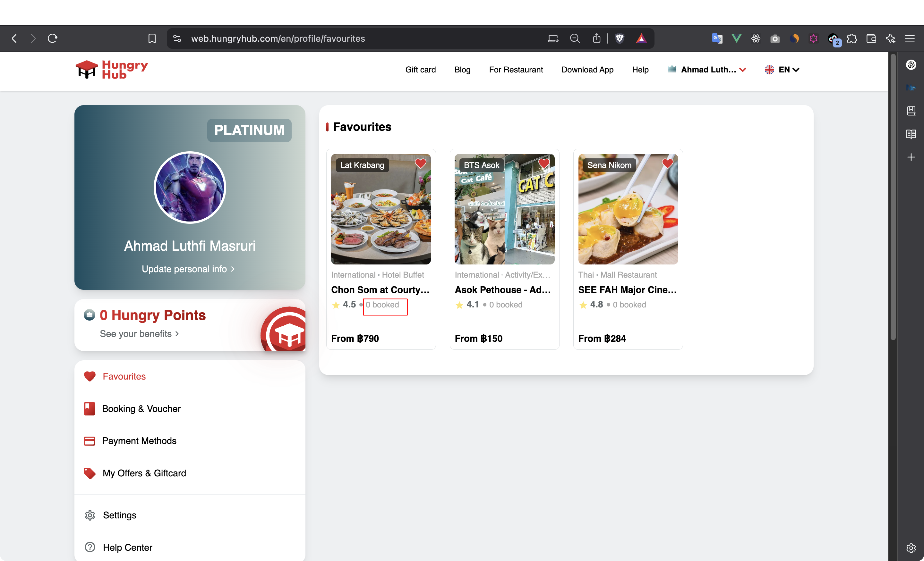924x561 pixels.
Task: Click the browser zoom out magnifier icon
Action: pyautogui.click(x=575, y=38)
